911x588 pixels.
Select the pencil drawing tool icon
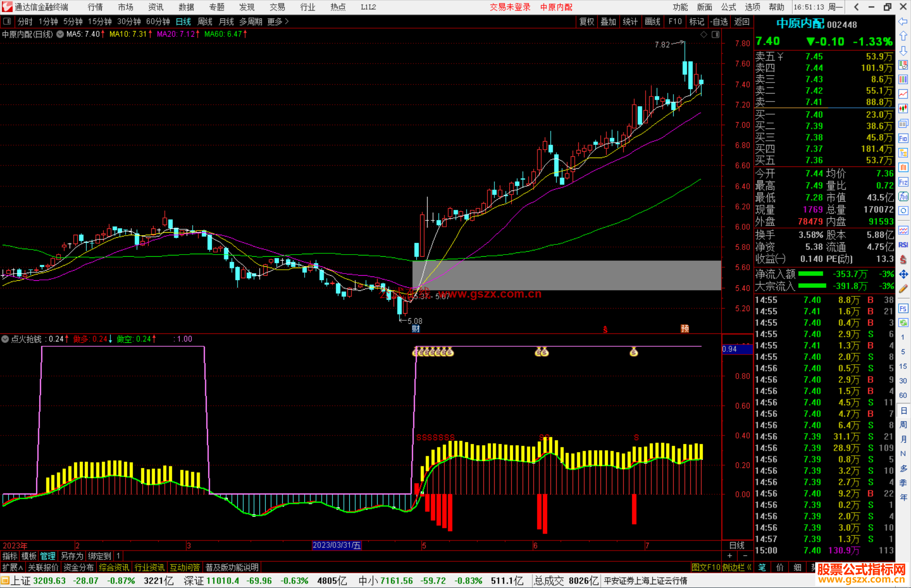[903, 289]
